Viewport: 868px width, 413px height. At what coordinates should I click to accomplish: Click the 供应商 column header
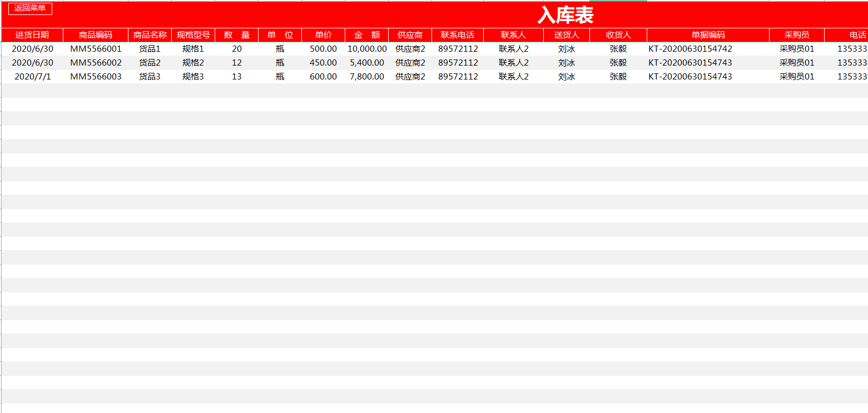pyautogui.click(x=410, y=34)
